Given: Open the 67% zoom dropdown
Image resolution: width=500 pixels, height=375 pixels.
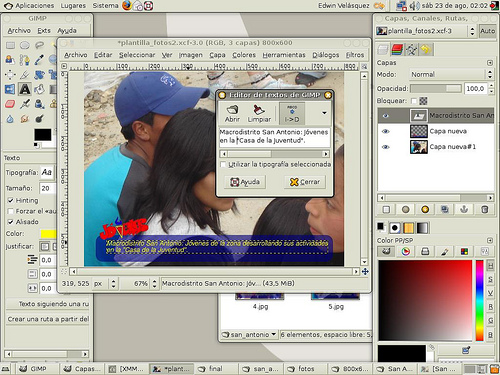Looking at the screenshot, I should [x=139, y=284].
